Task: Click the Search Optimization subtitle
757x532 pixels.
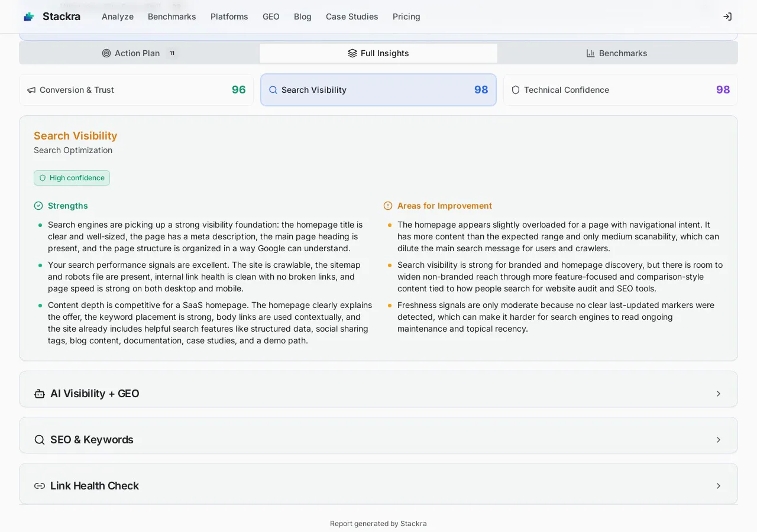Action: 73,150
